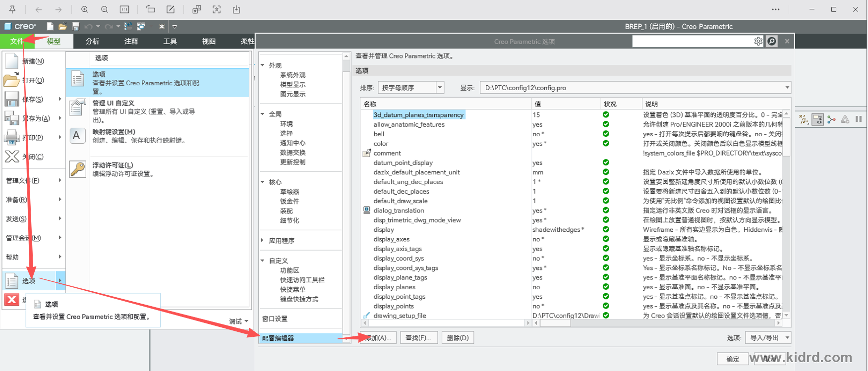Image resolution: width=868 pixels, height=371 pixels.
Task: Select 配置编辑器 in options tree
Action: pos(300,338)
